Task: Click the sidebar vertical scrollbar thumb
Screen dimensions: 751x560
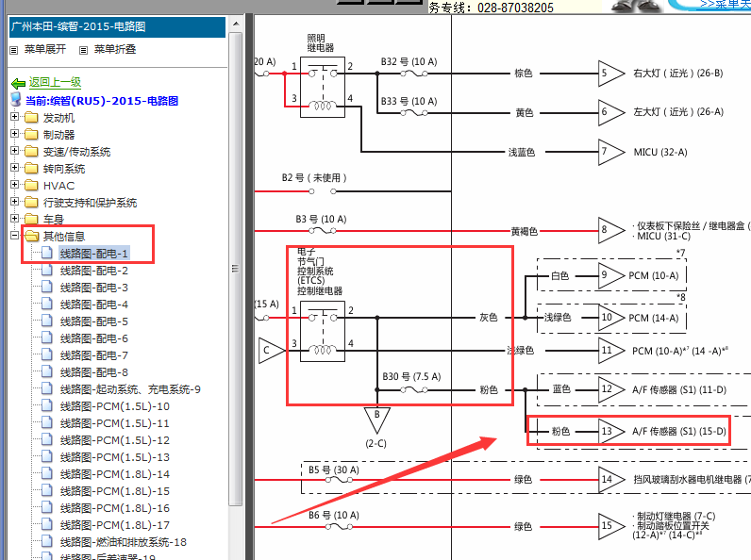Action: pos(236,269)
